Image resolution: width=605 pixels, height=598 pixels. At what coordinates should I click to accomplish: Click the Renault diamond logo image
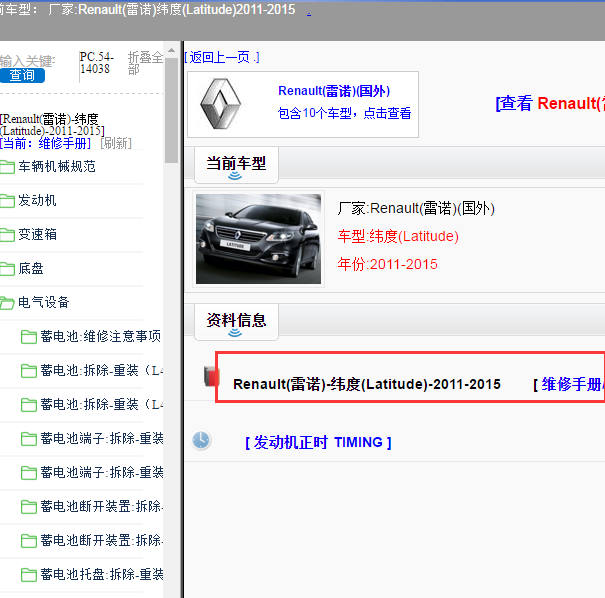click(x=221, y=103)
